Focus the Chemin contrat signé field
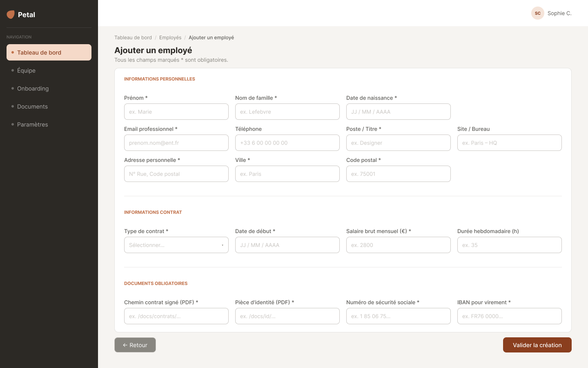 176,316
